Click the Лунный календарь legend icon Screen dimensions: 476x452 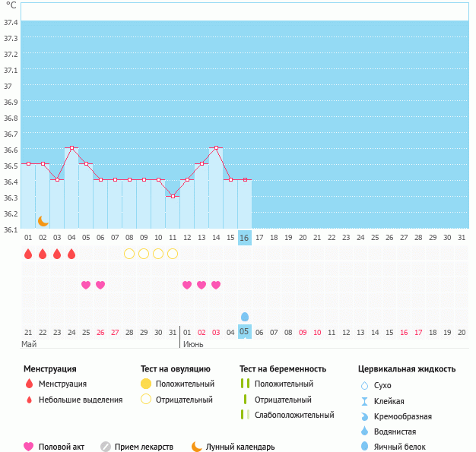click(197, 447)
